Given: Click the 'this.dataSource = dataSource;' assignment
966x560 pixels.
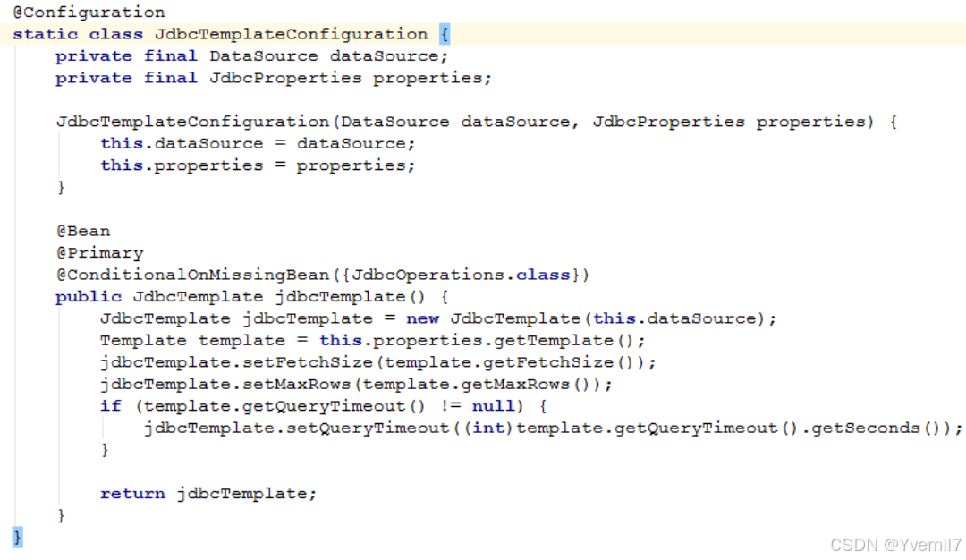Looking at the screenshot, I should point(258,143).
